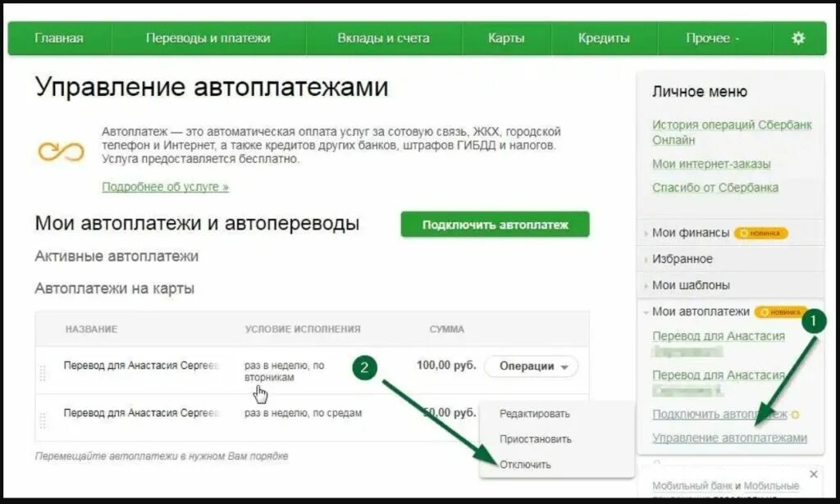
Task: Choose Отключить from operations menu
Action: 525,465
